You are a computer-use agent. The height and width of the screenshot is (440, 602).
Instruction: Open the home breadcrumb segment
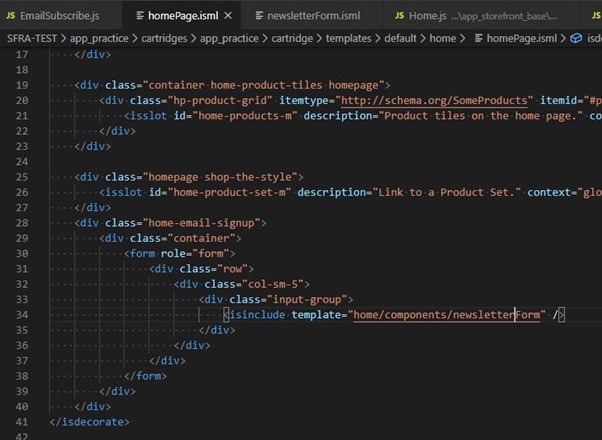coord(443,38)
